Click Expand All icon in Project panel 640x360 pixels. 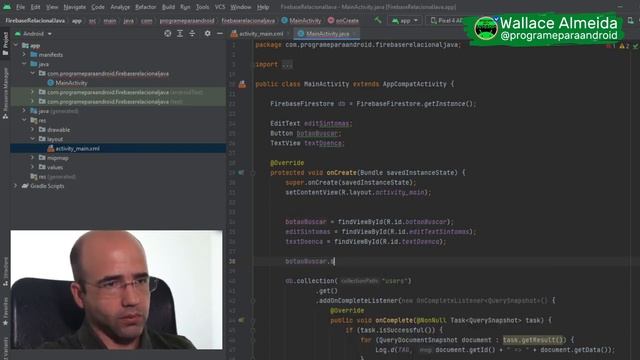pos(180,33)
